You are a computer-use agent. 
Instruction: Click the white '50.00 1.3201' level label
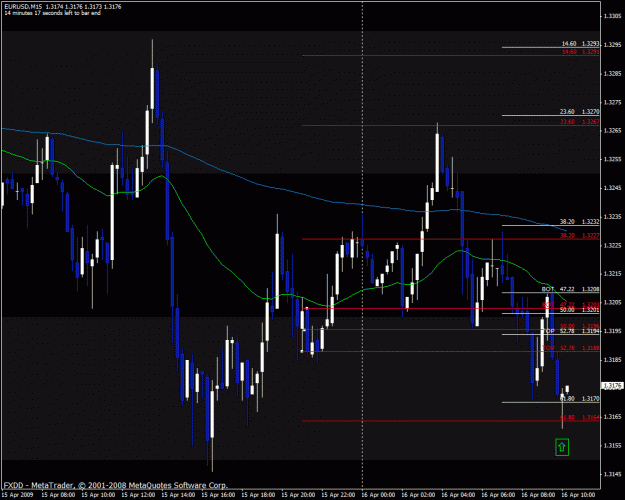coord(579,310)
